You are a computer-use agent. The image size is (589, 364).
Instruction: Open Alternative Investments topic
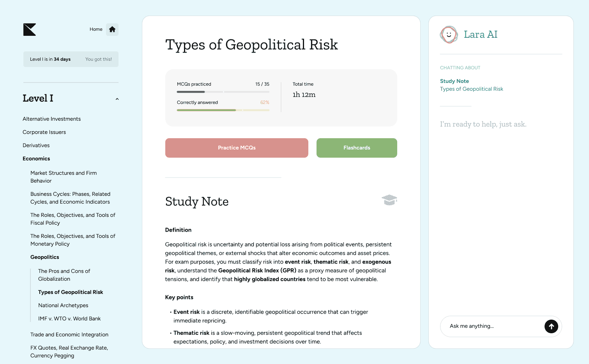click(x=52, y=119)
